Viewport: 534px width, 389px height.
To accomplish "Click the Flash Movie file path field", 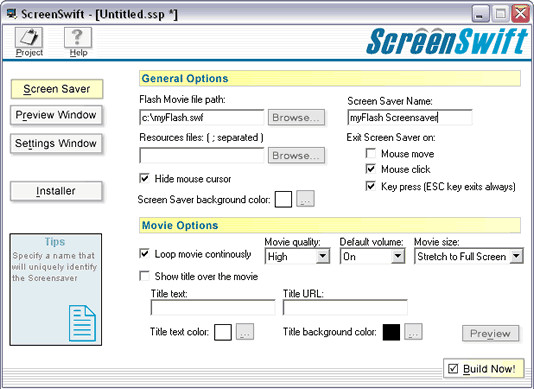I will point(202,118).
